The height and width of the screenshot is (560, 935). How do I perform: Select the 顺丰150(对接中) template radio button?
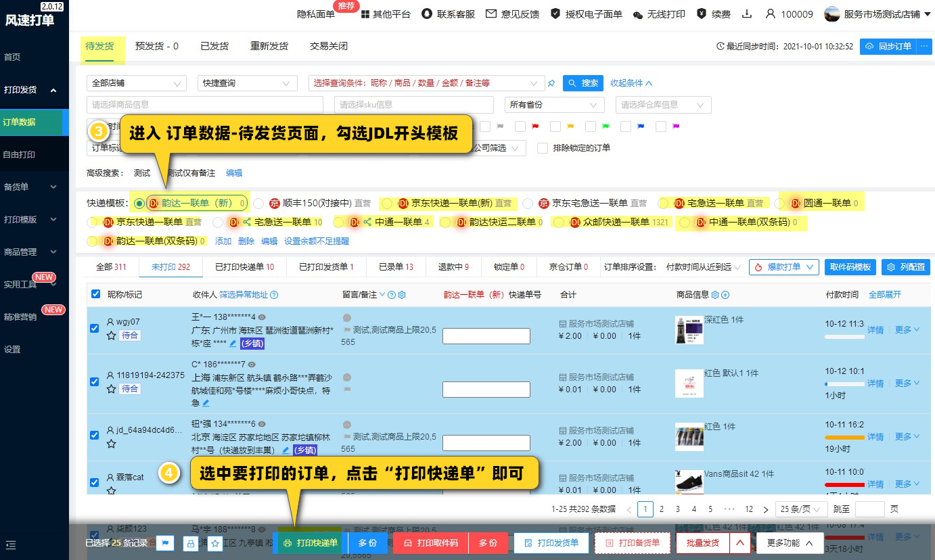pos(258,203)
